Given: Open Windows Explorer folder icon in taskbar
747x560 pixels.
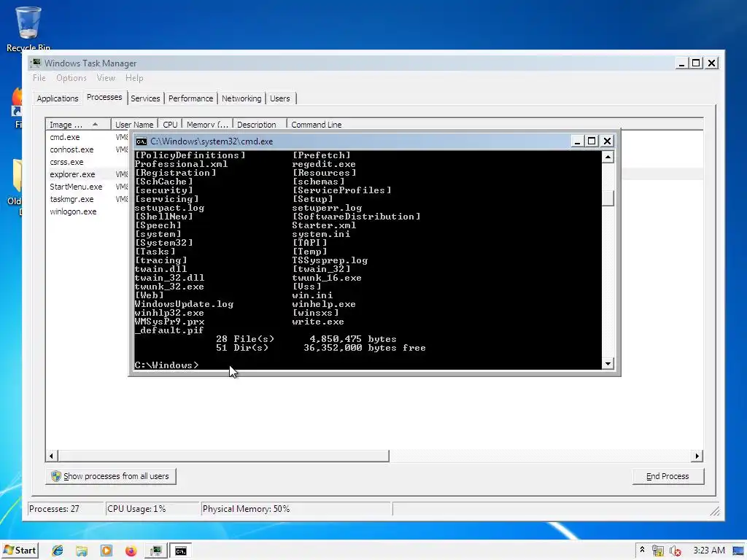Looking at the screenshot, I should coord(82,551).
